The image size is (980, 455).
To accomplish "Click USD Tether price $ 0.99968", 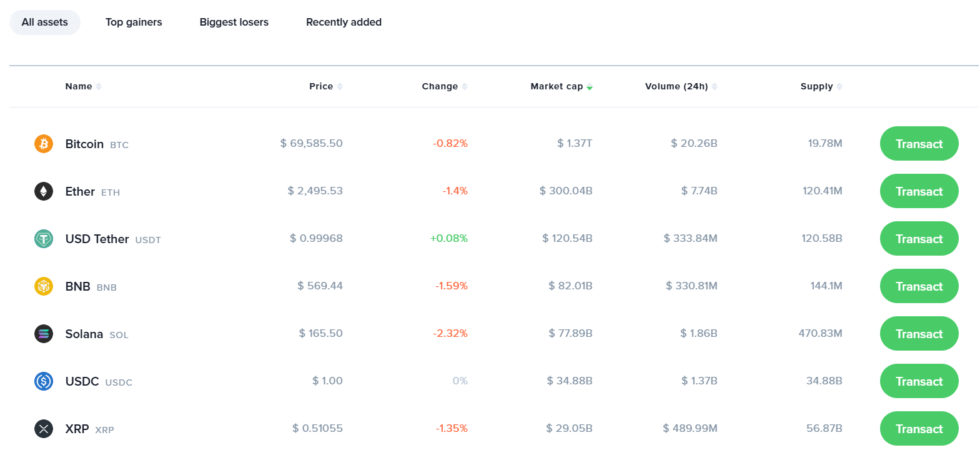I will [316, 238].
